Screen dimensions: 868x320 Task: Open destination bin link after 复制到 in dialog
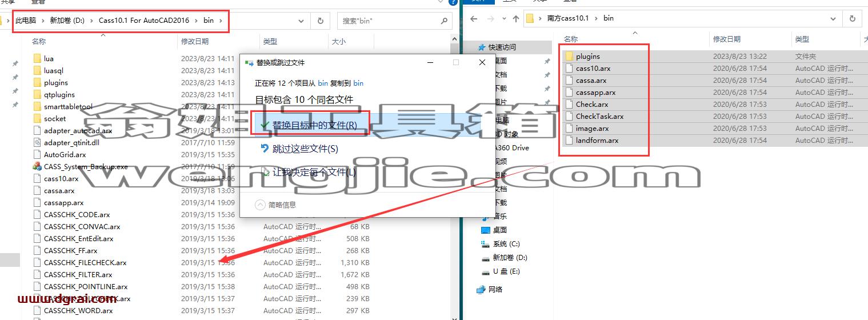[358, 83]
